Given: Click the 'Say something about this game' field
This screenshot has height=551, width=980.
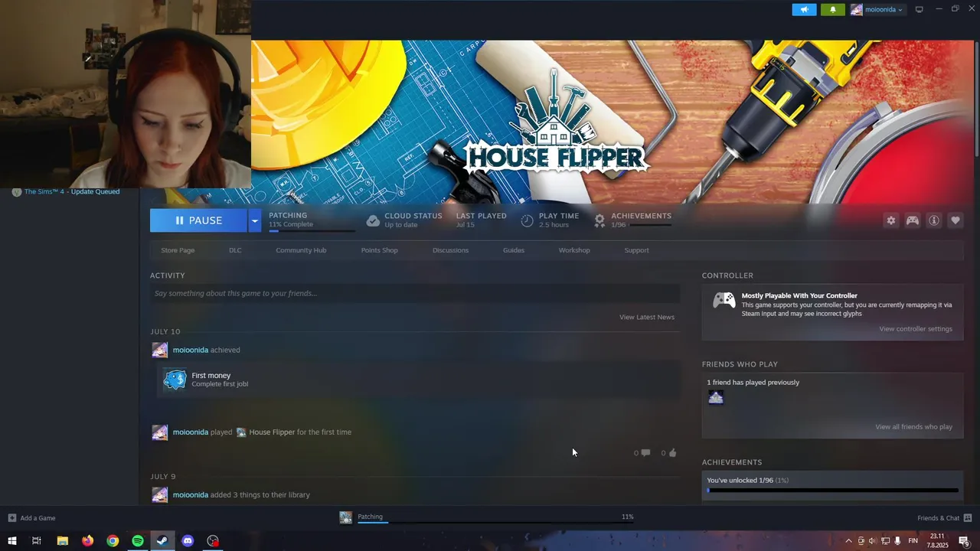Looking at the screenshot, I should pos(415,293).
